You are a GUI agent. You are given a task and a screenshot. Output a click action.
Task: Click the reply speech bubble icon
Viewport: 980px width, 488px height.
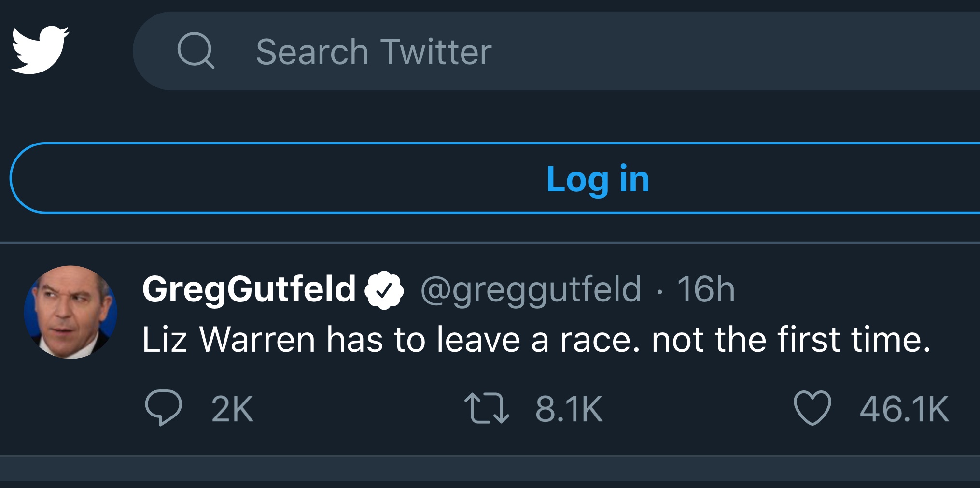tap(163, 408)
